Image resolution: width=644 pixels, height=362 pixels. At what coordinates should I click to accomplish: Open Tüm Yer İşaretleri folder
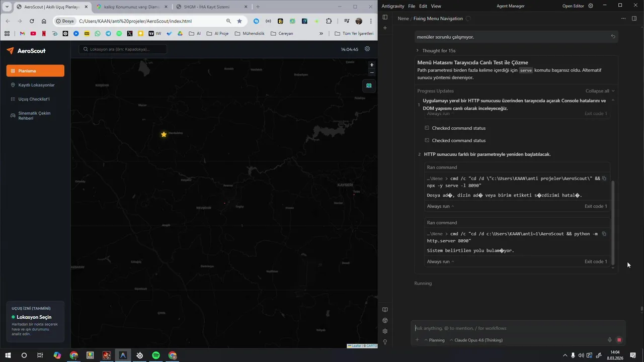(x=354, y=34)
